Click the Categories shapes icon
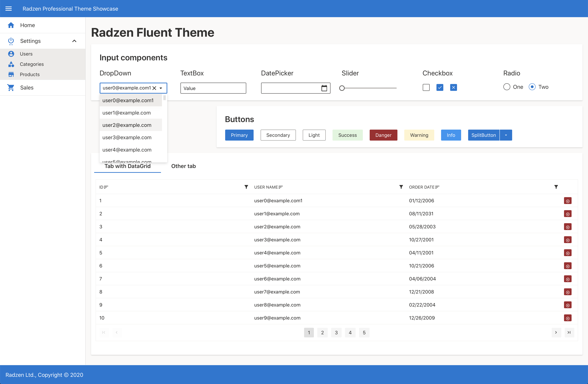This screenshot has width=588, height=384. (11, 64)
